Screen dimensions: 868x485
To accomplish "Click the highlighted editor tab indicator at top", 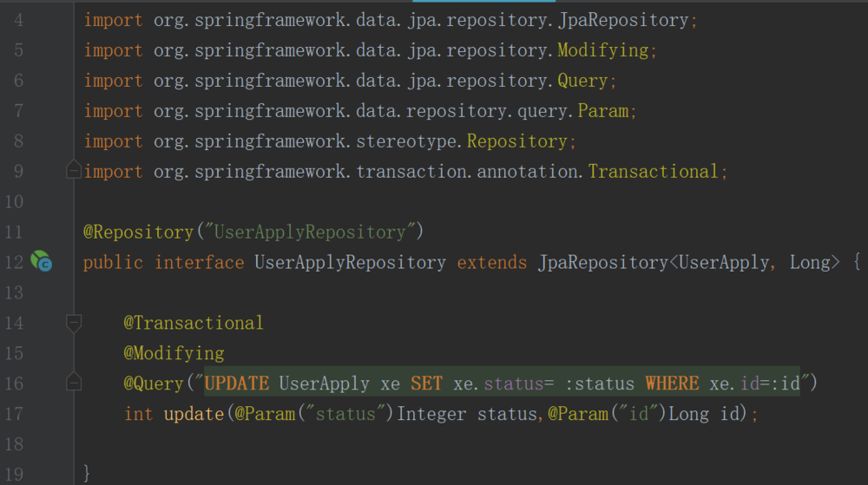I will pos(483,1).
